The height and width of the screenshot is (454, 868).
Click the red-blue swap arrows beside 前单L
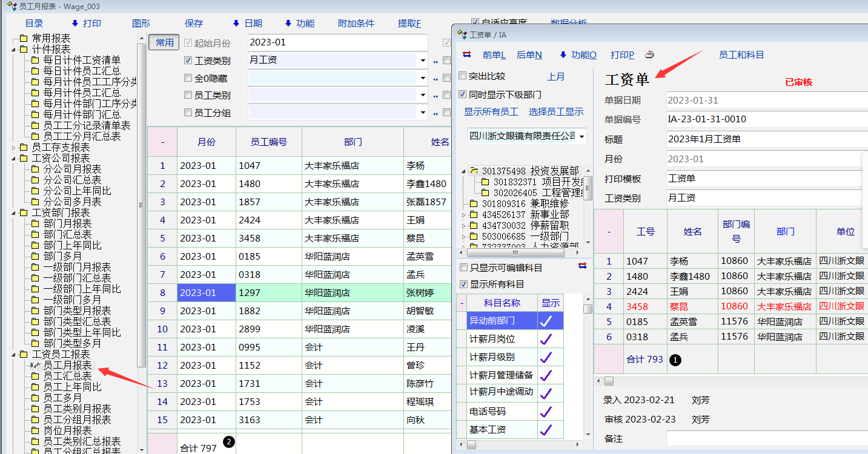click(467, 54)
